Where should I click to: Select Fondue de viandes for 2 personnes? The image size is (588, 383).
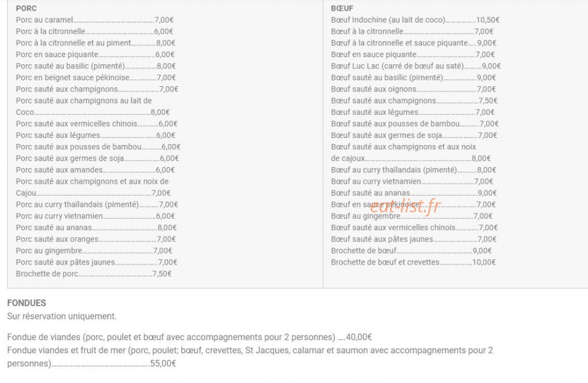click(190, 337)
